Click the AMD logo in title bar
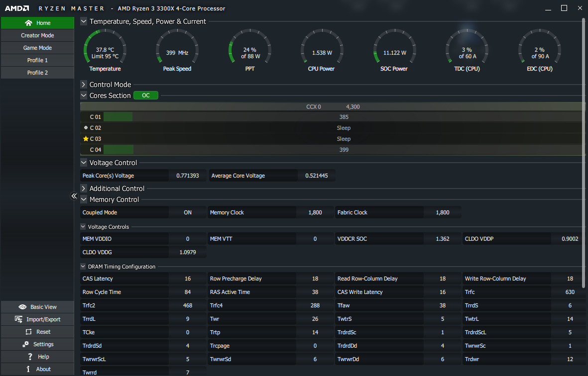The image size is (588, 376). [17, 8]
